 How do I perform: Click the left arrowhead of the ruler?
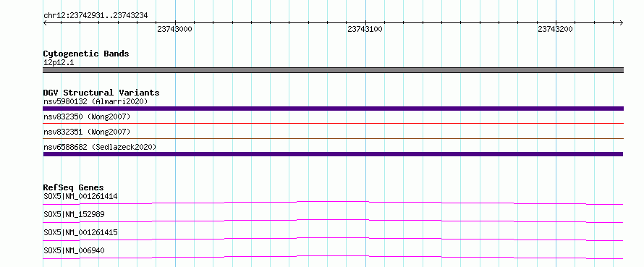45,22
